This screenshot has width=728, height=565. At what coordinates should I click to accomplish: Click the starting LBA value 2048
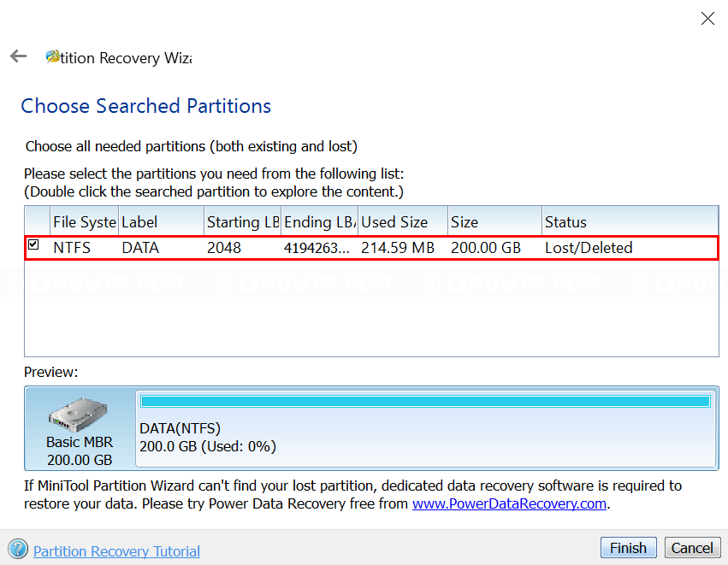[x=224, y=248]
